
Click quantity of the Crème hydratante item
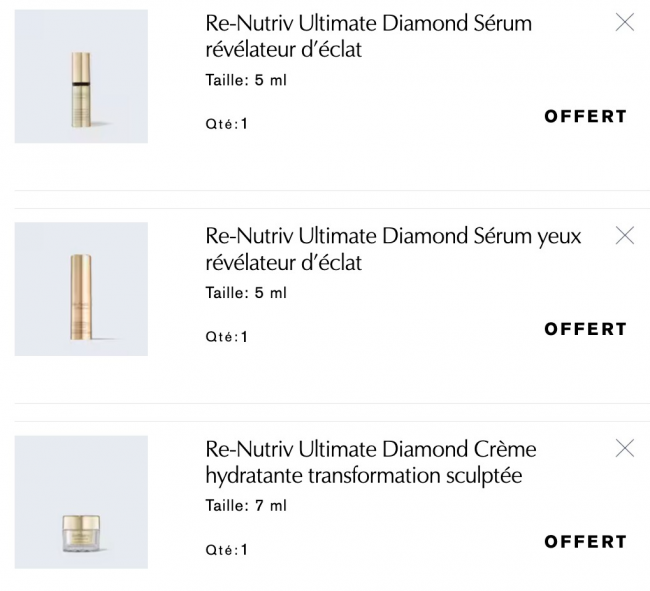(226, 550)
